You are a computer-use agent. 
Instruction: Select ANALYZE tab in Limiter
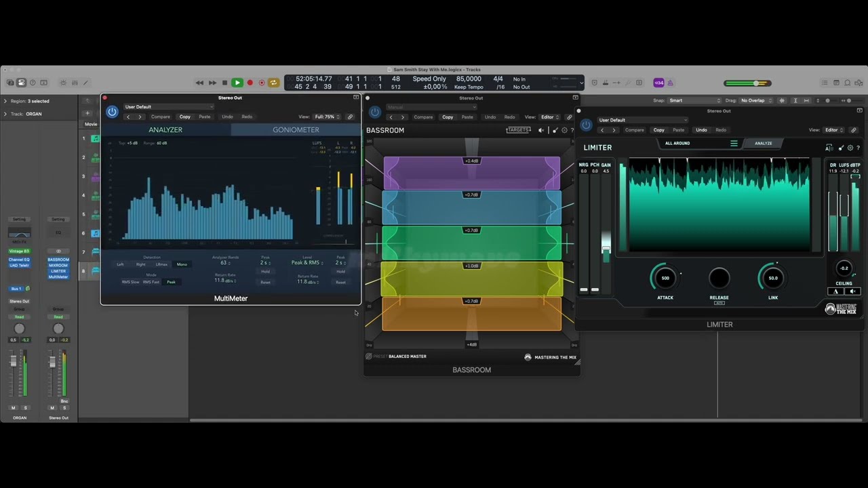click(764, 143)
